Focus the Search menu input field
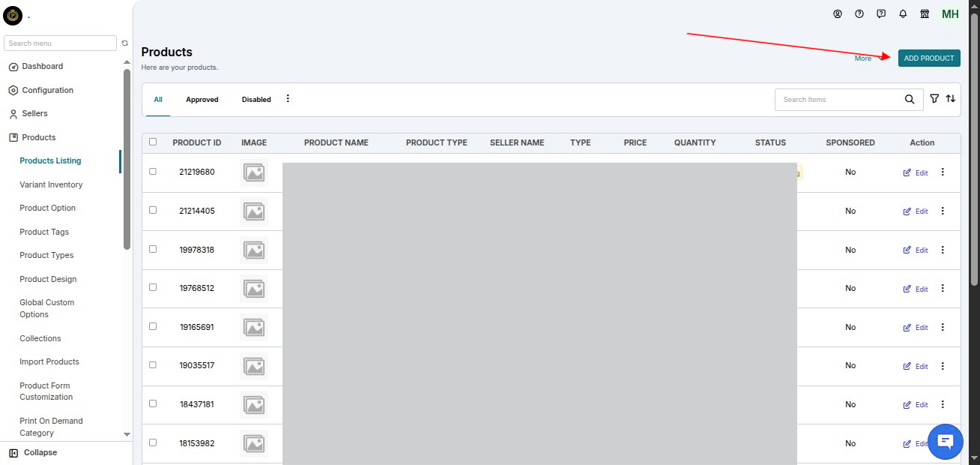 coord(60,43)
